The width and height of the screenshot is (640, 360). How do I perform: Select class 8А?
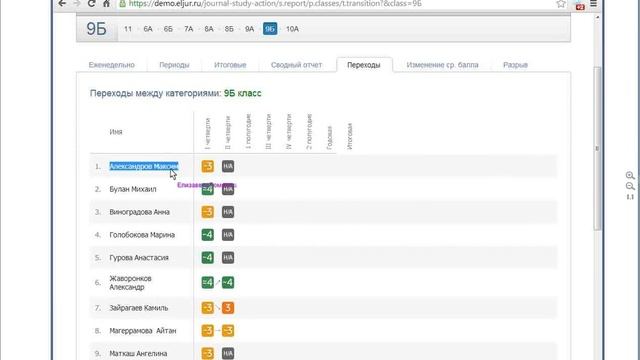click(x=209, y=29)
